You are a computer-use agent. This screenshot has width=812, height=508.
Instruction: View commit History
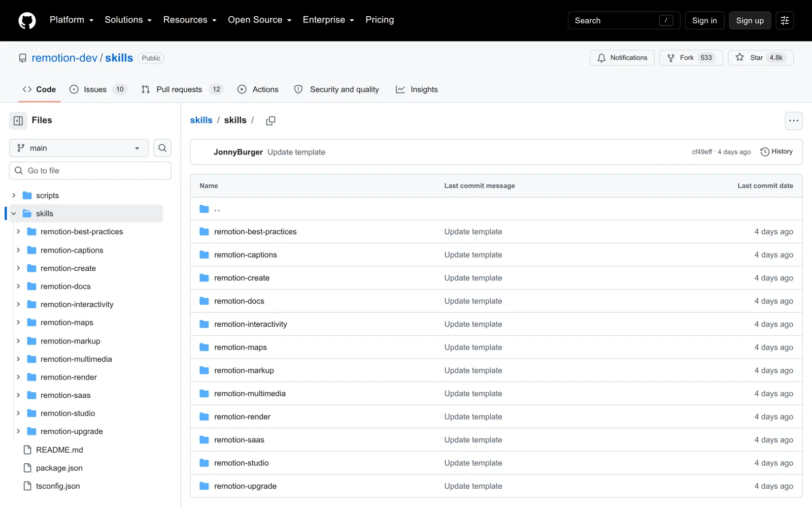pos(776,152)
